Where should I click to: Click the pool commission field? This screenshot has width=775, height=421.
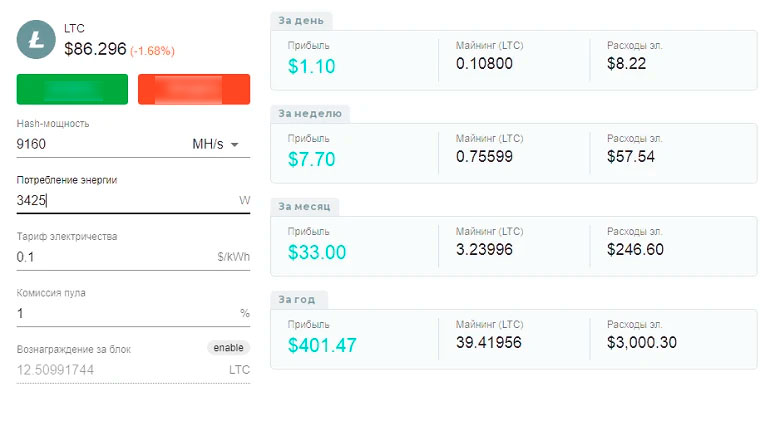pyautogui.click(x=120, y=313)
